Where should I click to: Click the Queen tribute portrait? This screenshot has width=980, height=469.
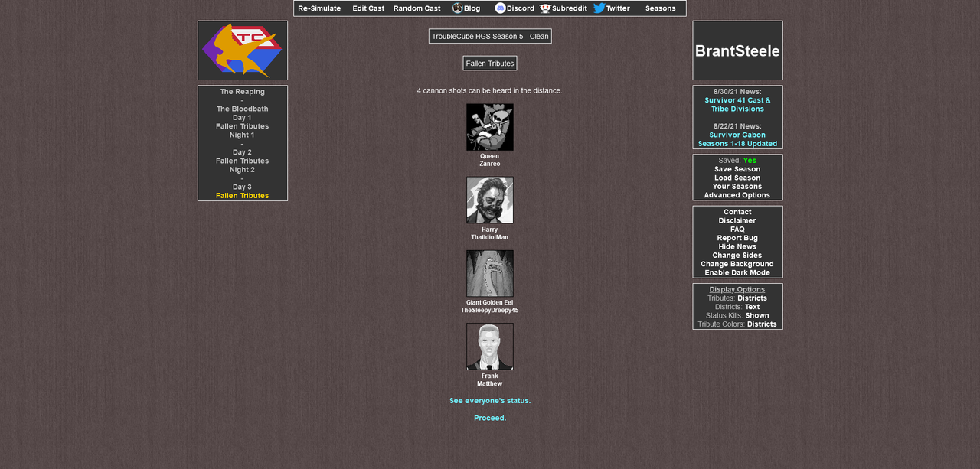click(490, 127)
